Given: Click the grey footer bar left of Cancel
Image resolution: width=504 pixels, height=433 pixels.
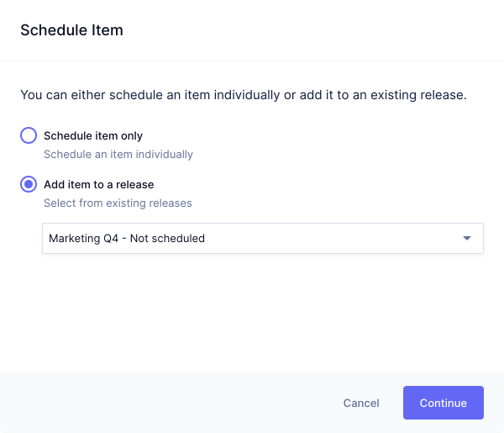Looking at the screenshot, I should 168,404.
